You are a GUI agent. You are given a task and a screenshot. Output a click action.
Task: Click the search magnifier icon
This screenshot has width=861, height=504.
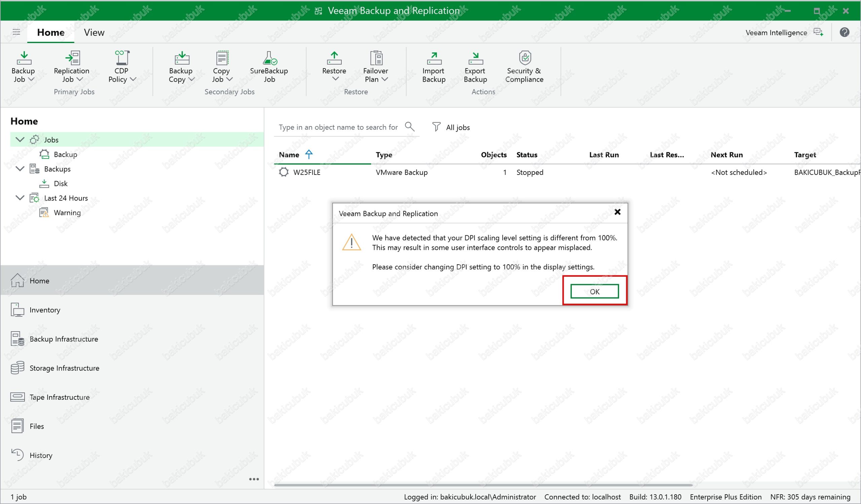coord(409,127)
